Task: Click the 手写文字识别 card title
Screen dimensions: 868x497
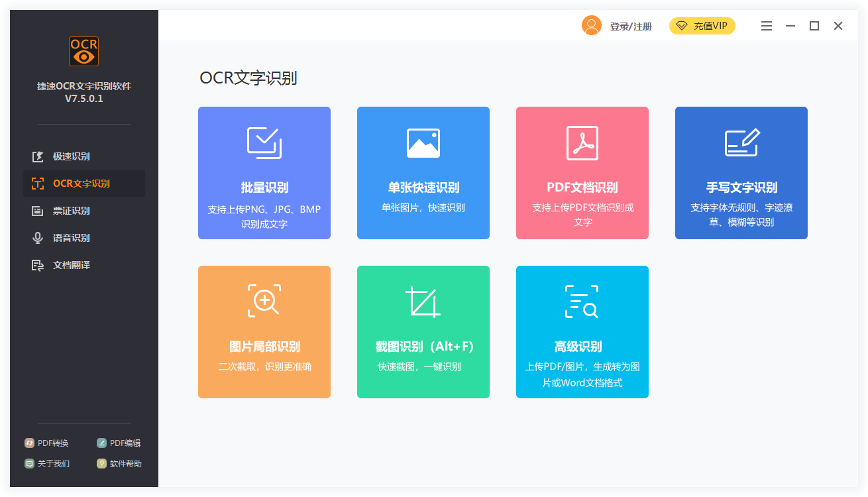Action: click(741, 188)
